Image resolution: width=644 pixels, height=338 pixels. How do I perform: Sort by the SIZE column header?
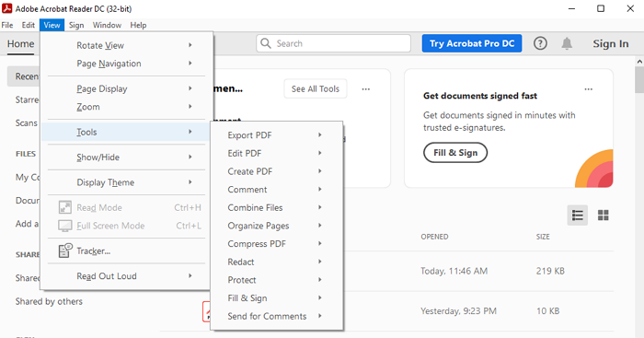543,237
